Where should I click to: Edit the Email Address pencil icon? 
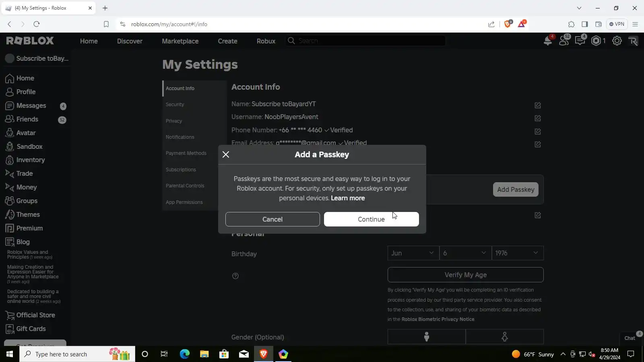[538, 144]
